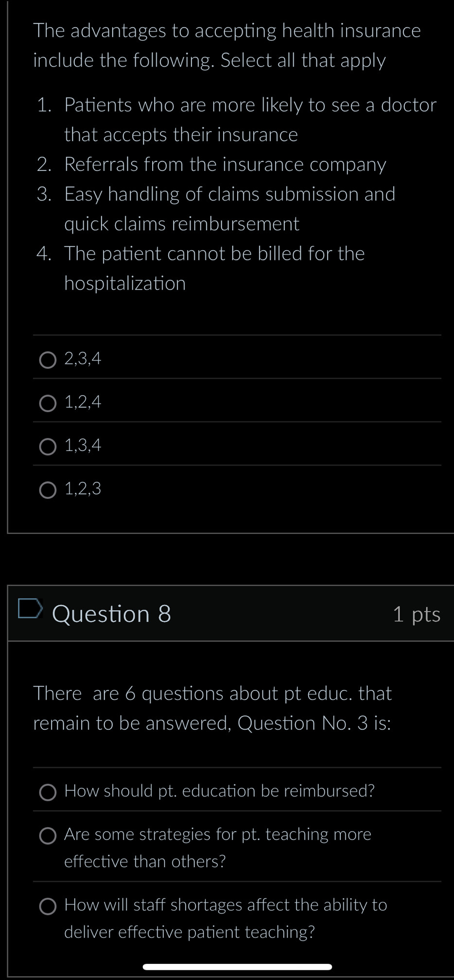Image resolution: width=454 pixels, height=980 pixels.
Task: Choose the 1,2,4 radio button
Action: pos(48,403)
